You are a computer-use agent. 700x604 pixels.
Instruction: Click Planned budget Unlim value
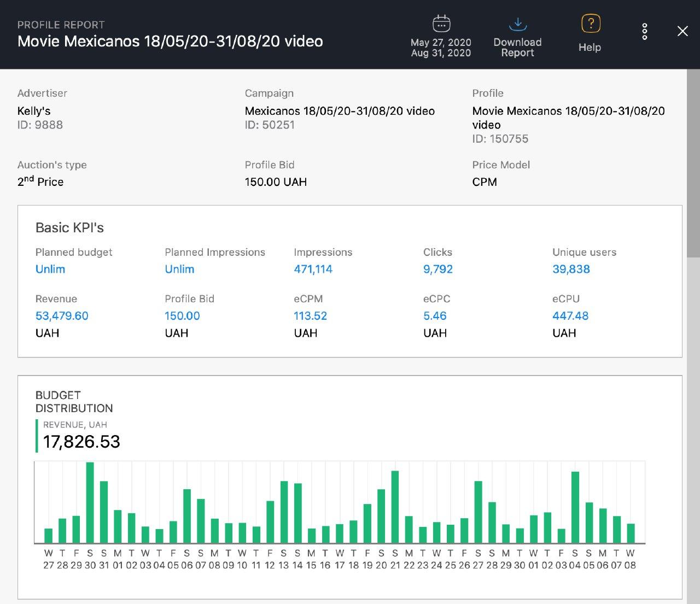pyautogui.click(x=50, y=269)
